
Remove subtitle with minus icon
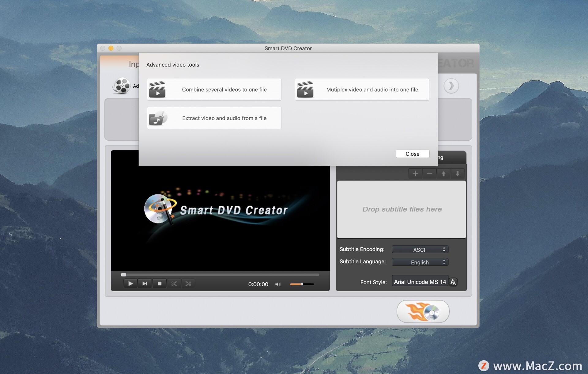click(429, 174)
